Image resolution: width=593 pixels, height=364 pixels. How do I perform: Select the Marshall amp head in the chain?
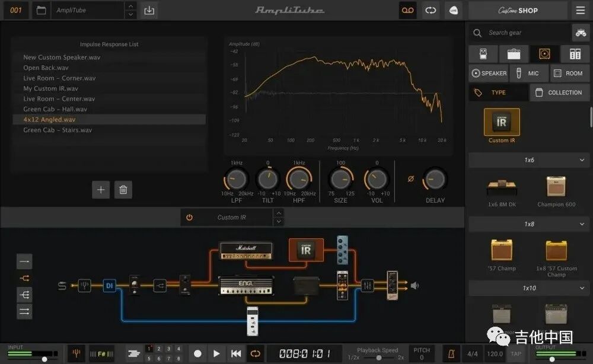246,251
